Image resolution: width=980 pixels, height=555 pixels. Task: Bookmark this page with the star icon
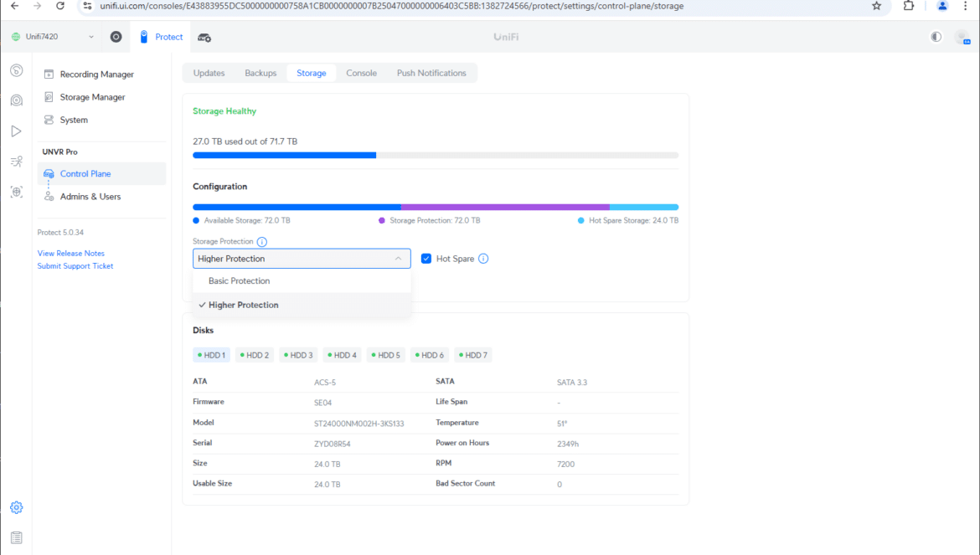[x=876, y=6]
